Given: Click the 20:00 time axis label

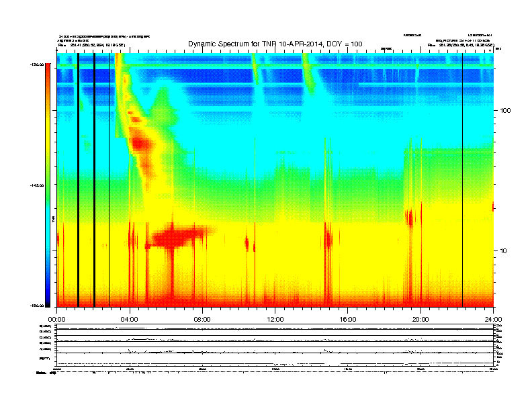Looking at the screenshot, I should click(420, 320).
